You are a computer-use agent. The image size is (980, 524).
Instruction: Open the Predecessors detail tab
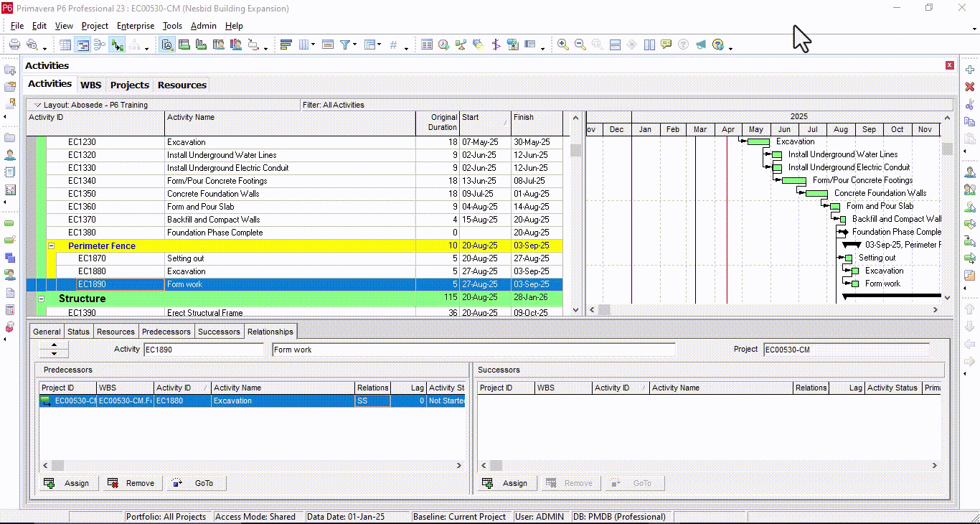[166, 332]
